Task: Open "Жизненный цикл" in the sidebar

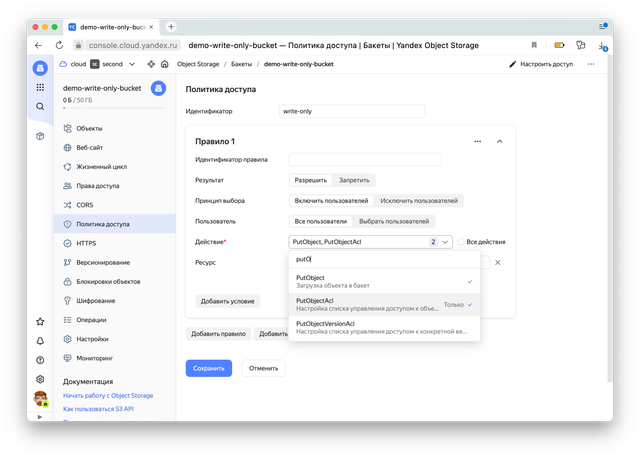Action: 102,166
